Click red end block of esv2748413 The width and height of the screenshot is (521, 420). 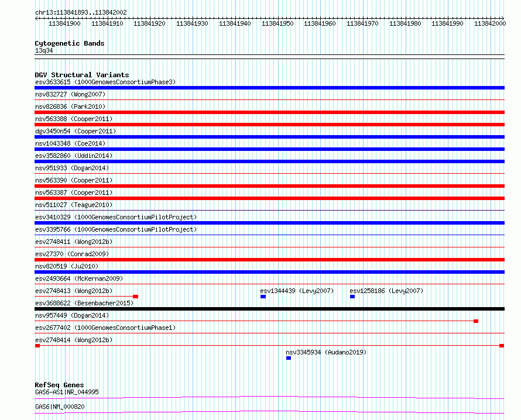coord(136,297)
